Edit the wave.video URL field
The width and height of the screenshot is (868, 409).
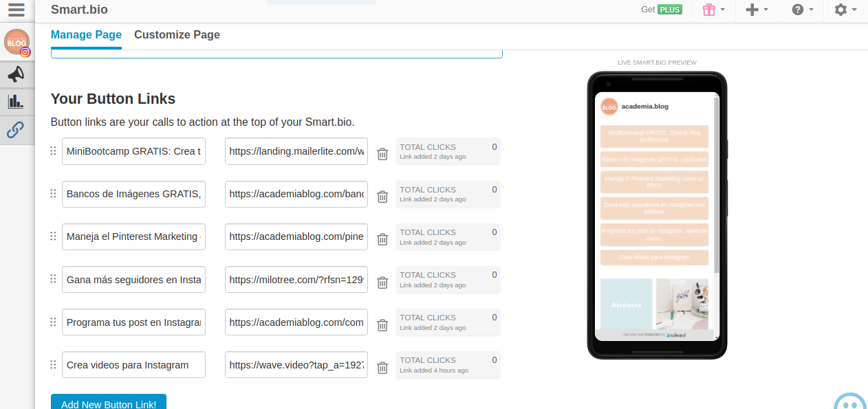point(296,364)
